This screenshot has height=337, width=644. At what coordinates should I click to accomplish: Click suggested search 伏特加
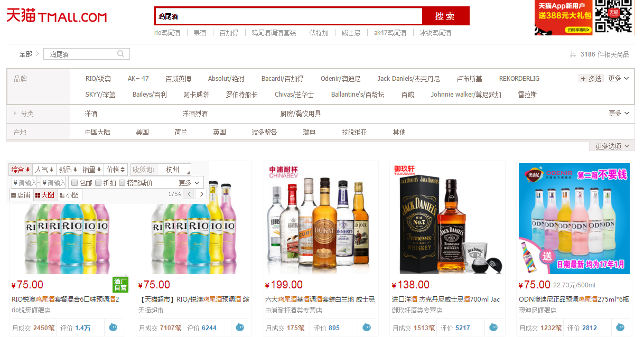[319, 33]
